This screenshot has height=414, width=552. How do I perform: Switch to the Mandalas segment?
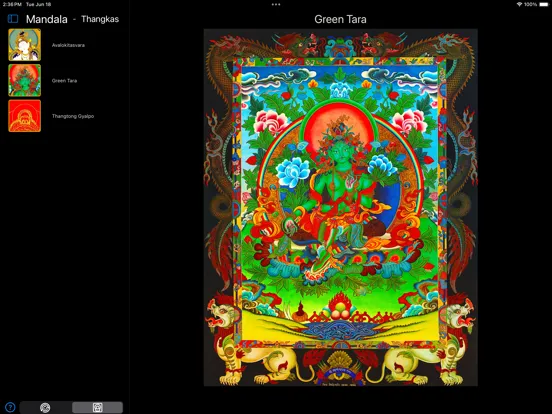pyautogui.click(x=45, y=407)
